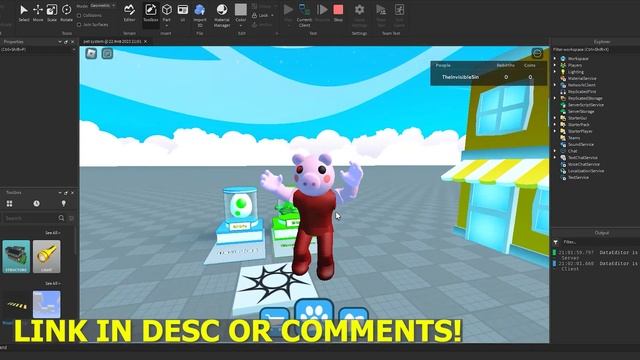Expand the Workspace node
The width and height of the screenshot is (640, 360).
coord(555,58)
